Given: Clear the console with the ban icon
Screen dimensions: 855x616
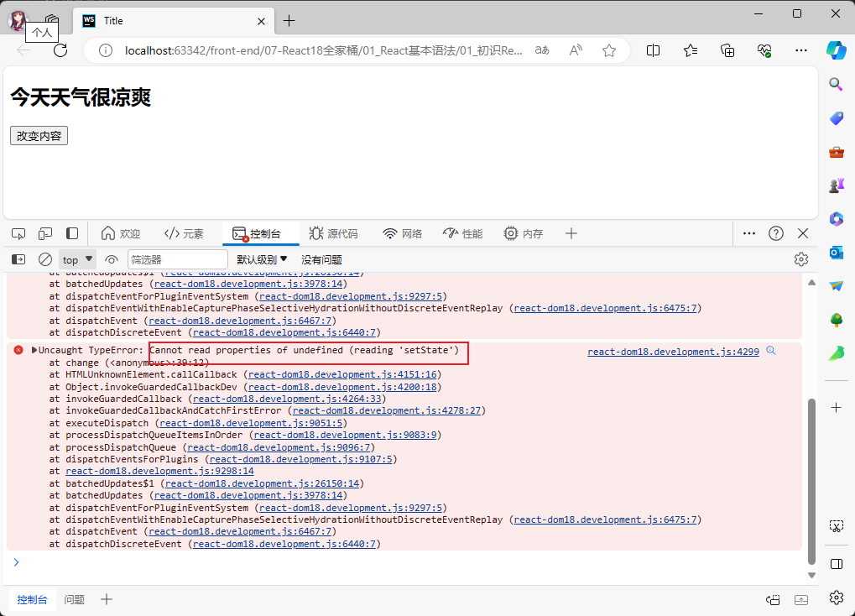Looking at the screenshot, I should click(45, 259).
